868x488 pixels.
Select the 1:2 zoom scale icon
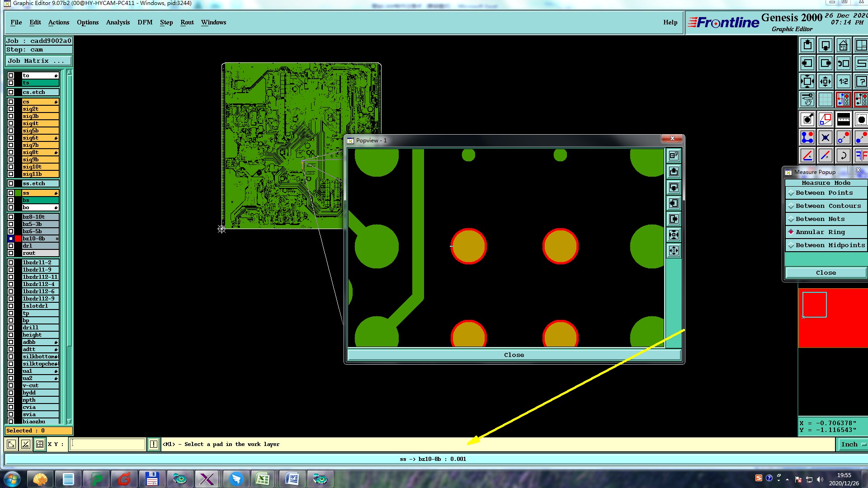click(x=843, y=81)
